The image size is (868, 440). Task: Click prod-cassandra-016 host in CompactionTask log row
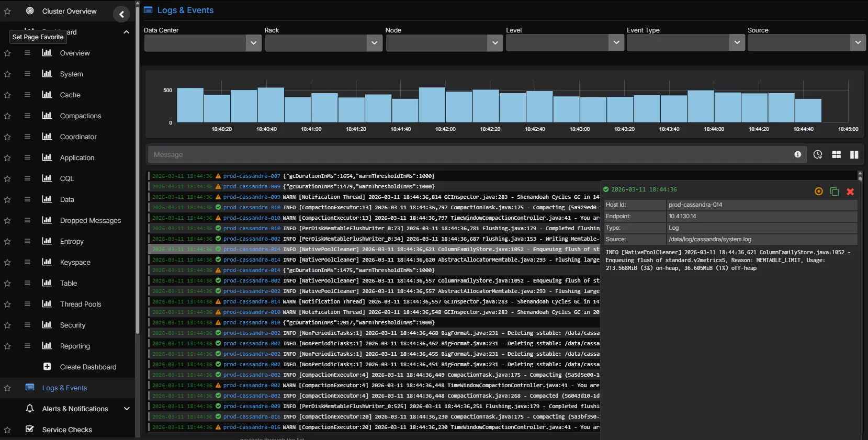[x=252, y=416]
